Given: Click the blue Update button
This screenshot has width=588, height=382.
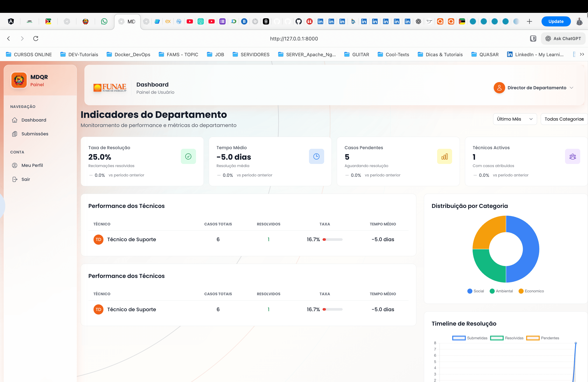Looking at the screenshot, I should pyautogui.click(x=556, y=22).
